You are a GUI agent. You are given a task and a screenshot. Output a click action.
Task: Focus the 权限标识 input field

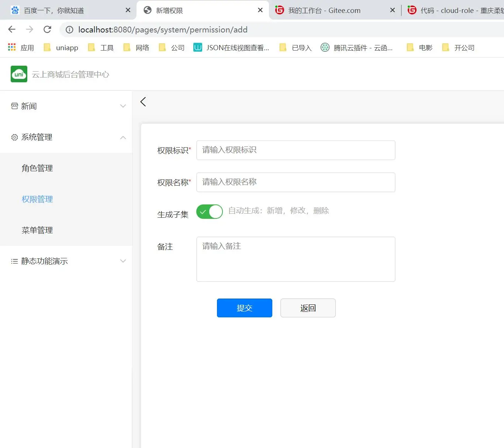click(296, 150)
